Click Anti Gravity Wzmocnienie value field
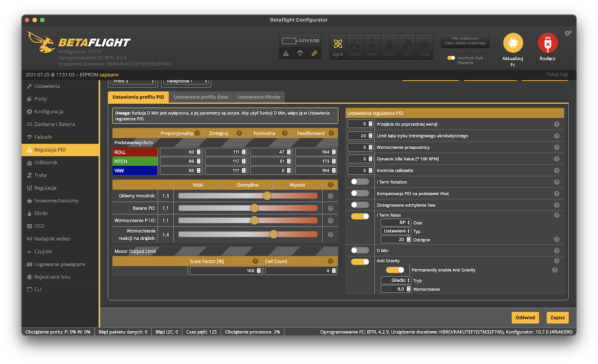 (396, 289)
